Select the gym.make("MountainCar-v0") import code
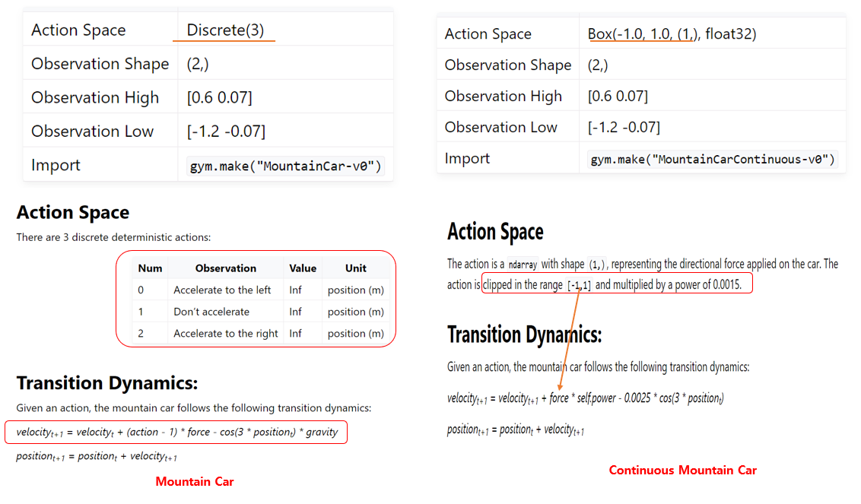This screenshot has width=861, height=504. [285, 166]
